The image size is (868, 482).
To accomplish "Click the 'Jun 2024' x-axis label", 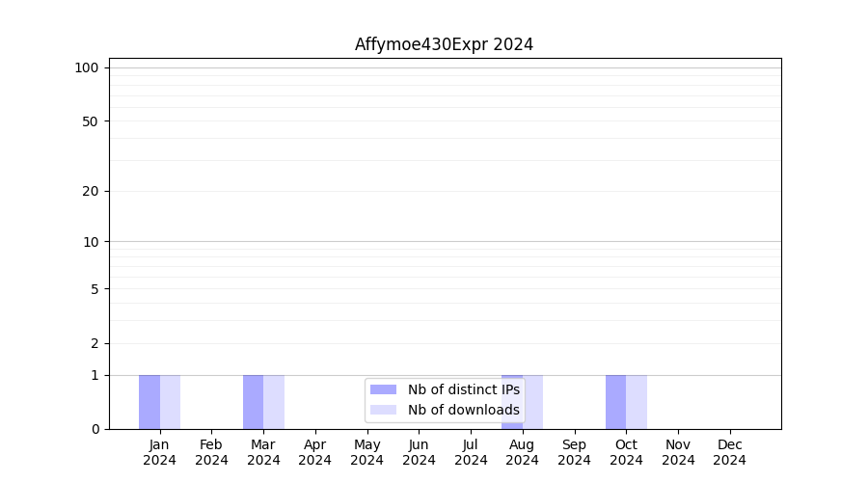I will click(419, 452).
